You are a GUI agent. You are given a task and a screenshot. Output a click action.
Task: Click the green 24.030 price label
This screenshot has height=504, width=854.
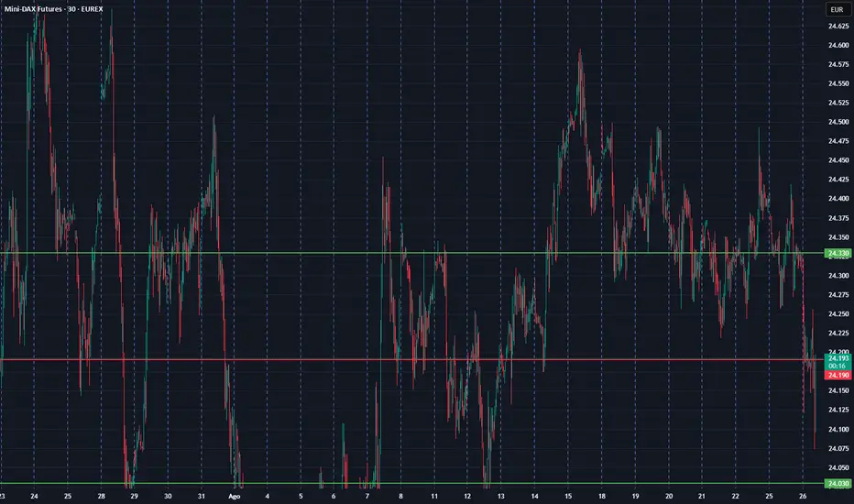click(837, 483)
